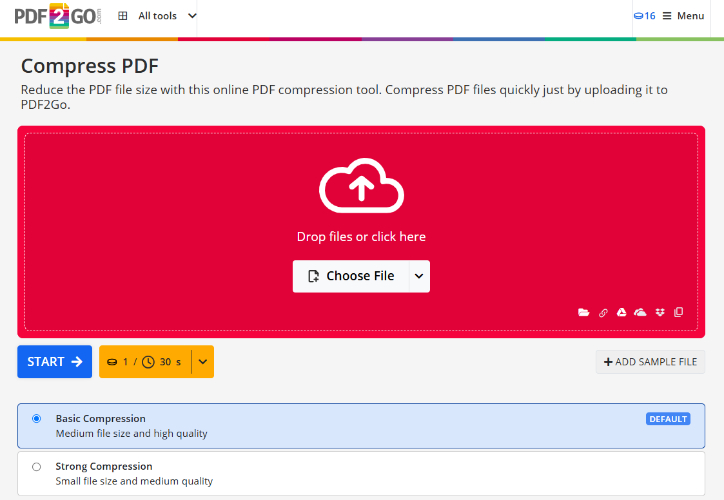The image size is (724, 500).
Task: Expand the Choose File source dropdown arrow
Action: [x=419, y=276]
